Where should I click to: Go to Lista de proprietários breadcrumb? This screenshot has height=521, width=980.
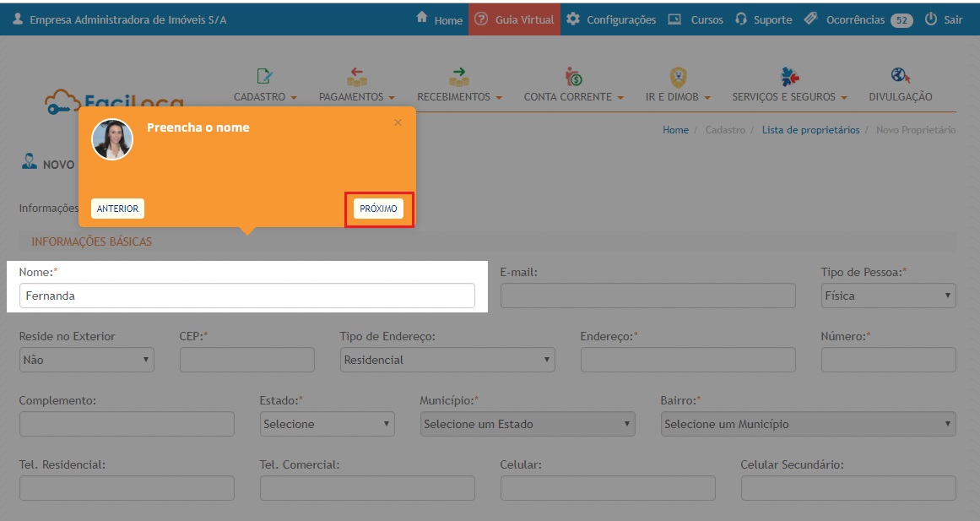pos(810,130)
